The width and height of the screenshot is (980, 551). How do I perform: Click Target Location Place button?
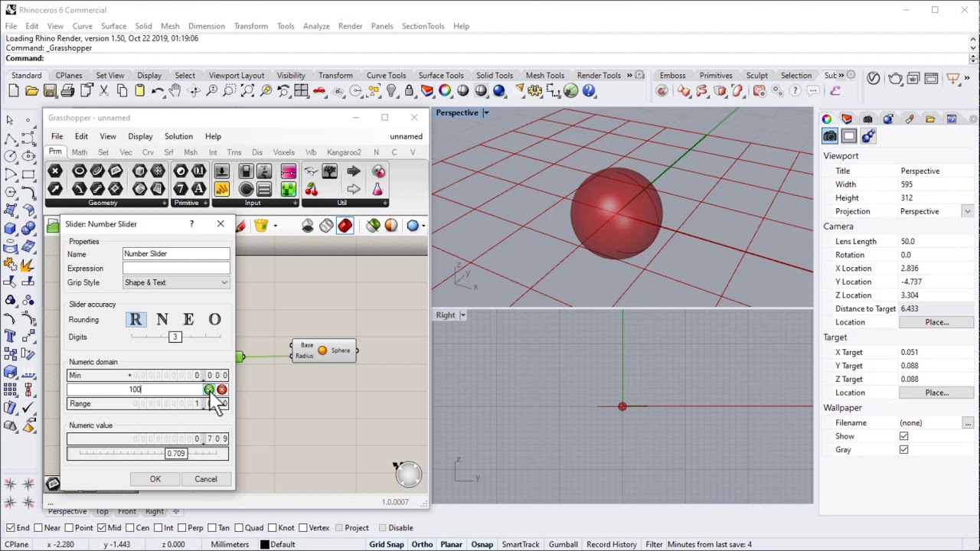(x=936, y=393)
